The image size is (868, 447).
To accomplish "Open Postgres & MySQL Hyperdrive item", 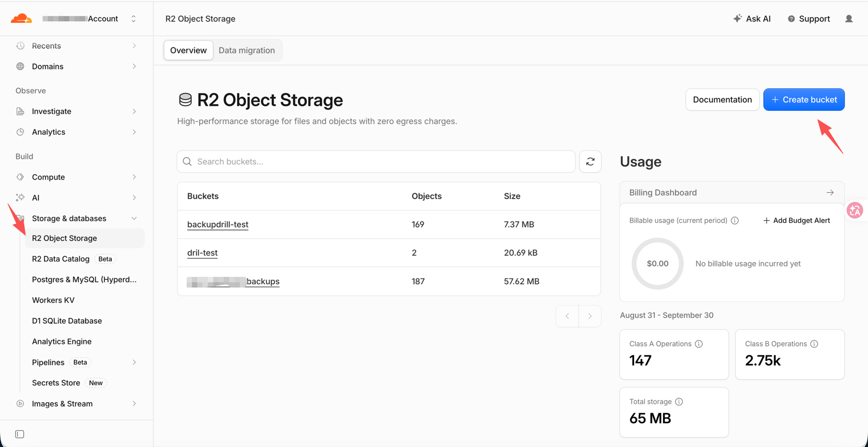I will [84, 279].
